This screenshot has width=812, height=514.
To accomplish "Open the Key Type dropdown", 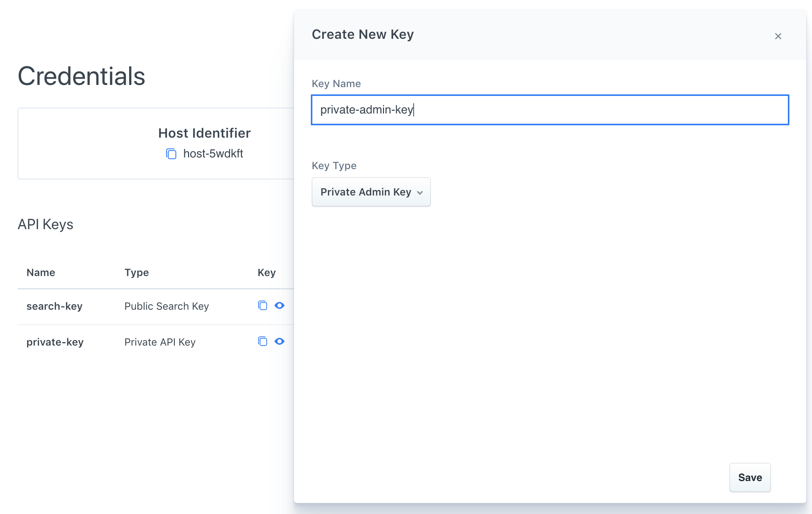I will pyautogui.click(x=371, y=192).
